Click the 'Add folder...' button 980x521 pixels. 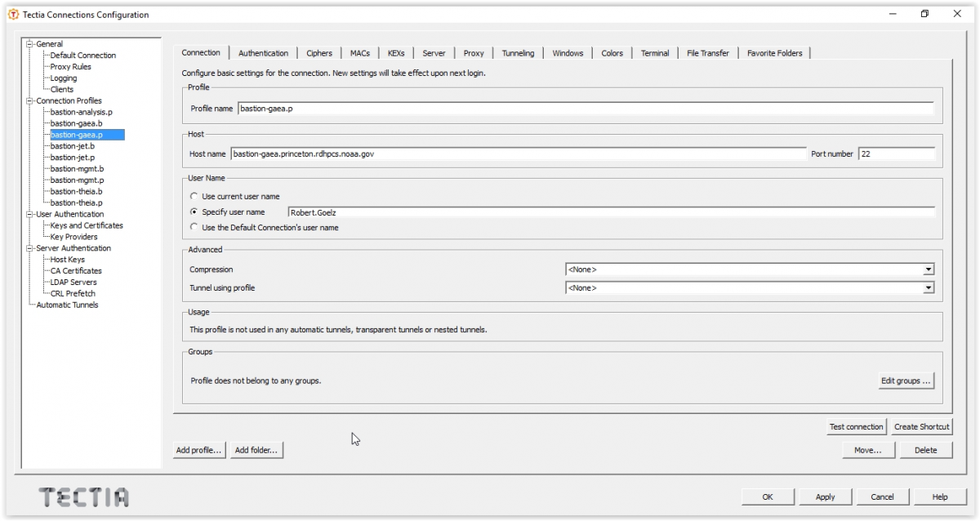point(256,450)
